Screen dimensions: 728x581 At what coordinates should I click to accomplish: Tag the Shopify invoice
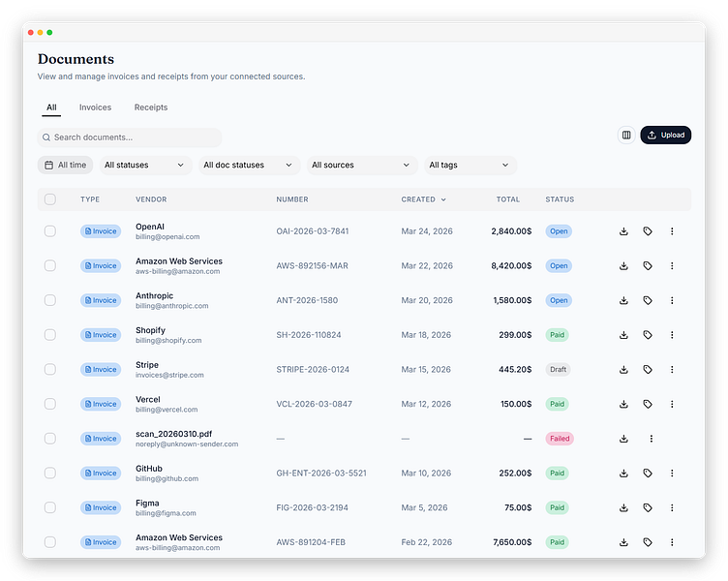point(648,335)
